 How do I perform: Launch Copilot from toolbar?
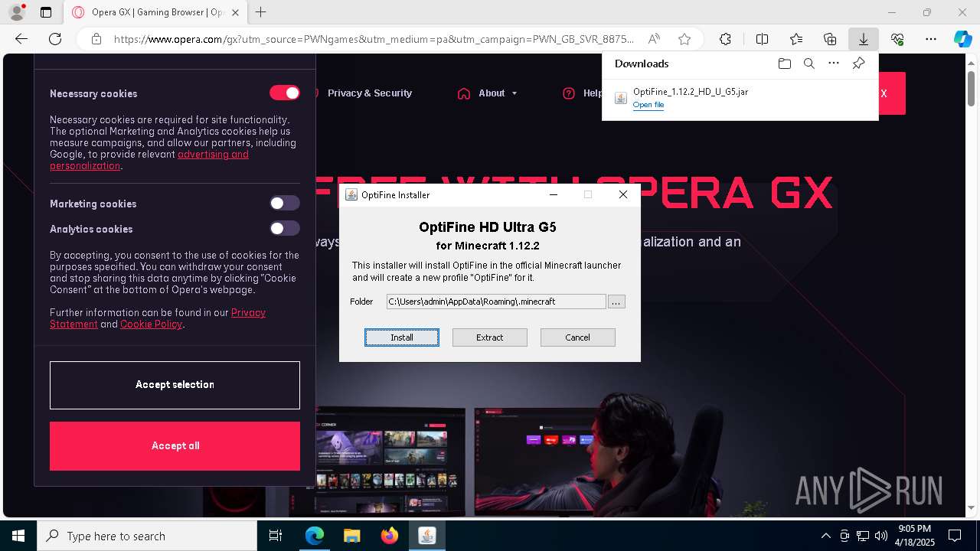click(962, 39)
